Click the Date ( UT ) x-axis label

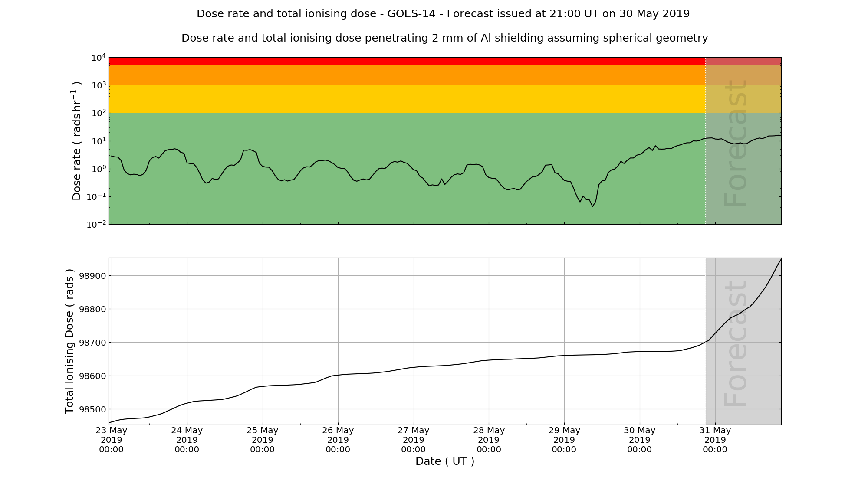click(x=444, y=461)
